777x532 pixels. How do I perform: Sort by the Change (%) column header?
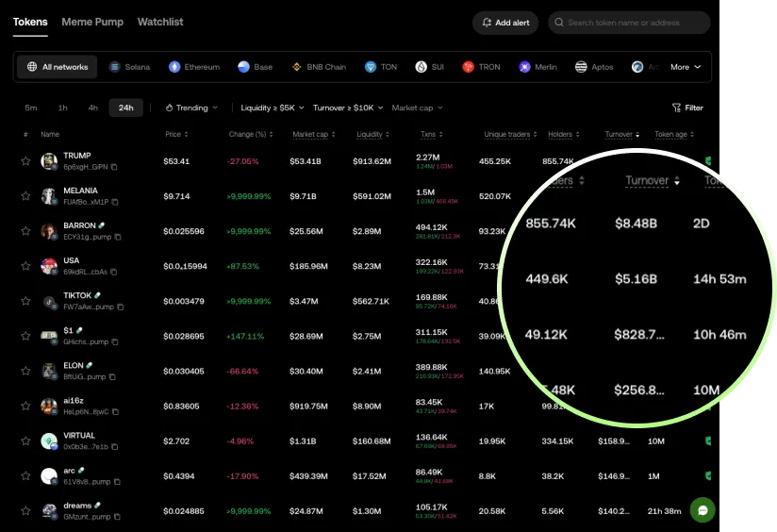point(248,135)
